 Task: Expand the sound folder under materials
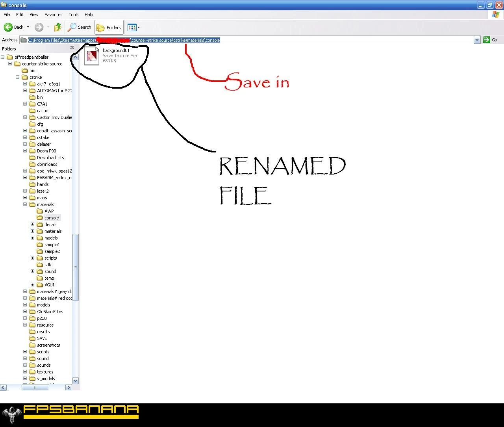click(x=33, y=271)
